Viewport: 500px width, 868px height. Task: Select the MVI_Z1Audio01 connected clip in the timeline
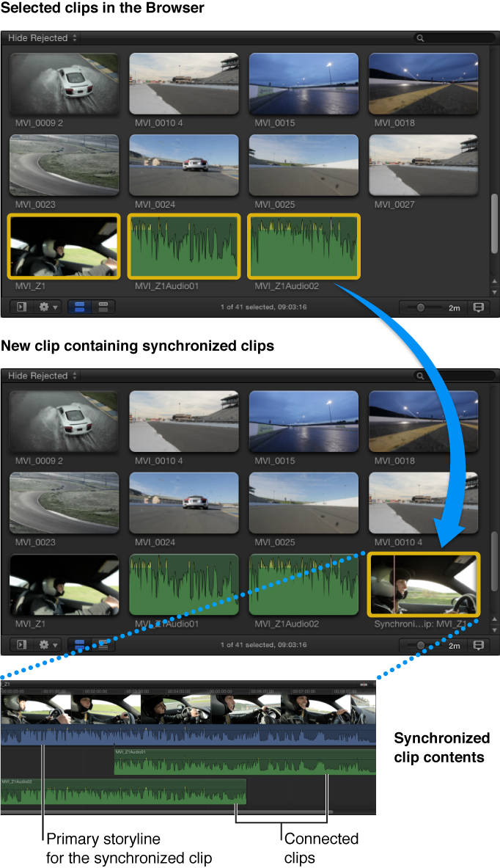tap(245, 762)
